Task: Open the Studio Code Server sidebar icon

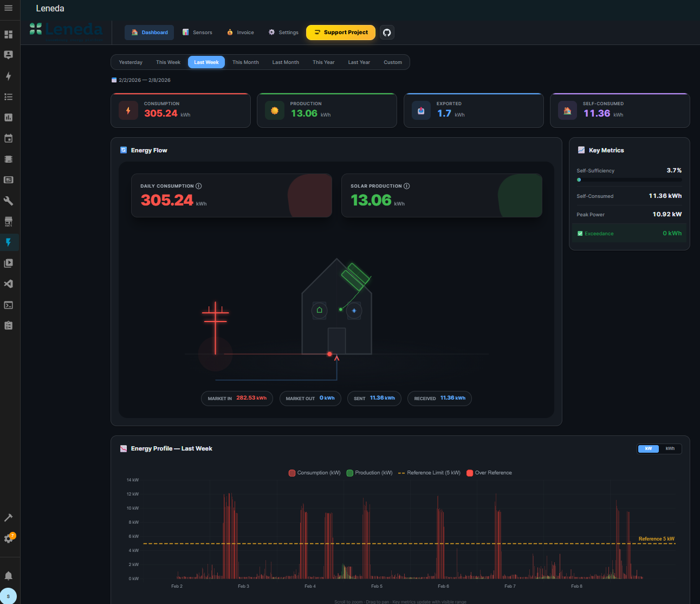Action: [9, 284]
